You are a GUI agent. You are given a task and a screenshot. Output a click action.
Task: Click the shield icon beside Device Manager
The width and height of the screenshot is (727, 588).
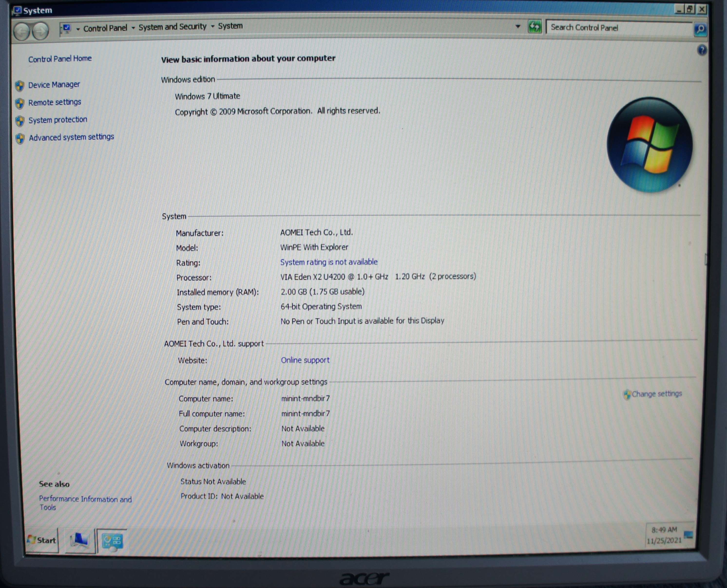pyautogui.click(x=20, y=86)
